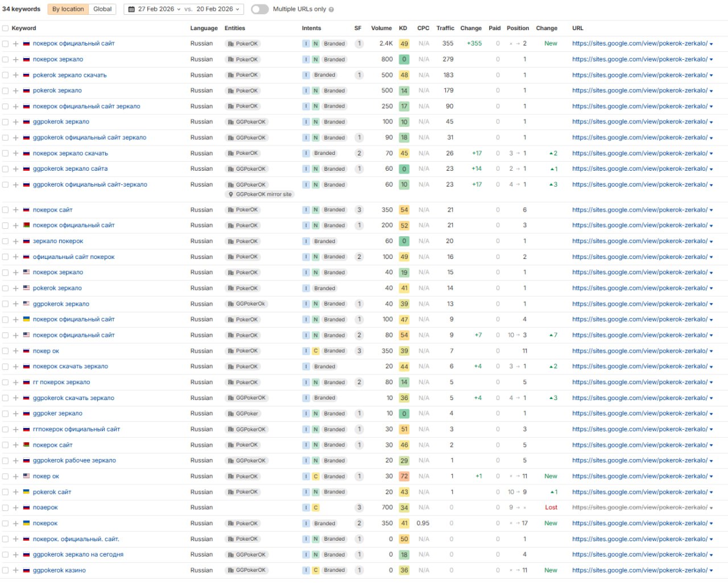Click the help icon next to Multiple URLs only
728x585 pixels.
pos(331,10)
